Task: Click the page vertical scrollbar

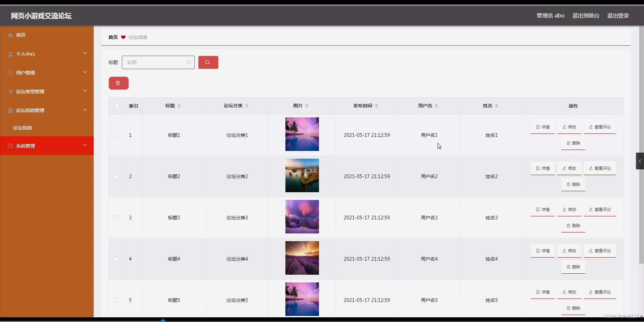Action: click(x=641, y=144)
